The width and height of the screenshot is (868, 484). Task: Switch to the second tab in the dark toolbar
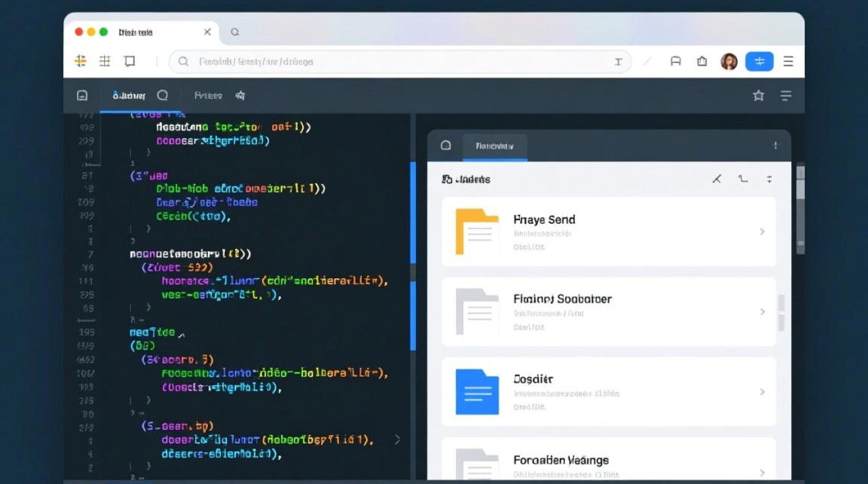coord(208,96)
